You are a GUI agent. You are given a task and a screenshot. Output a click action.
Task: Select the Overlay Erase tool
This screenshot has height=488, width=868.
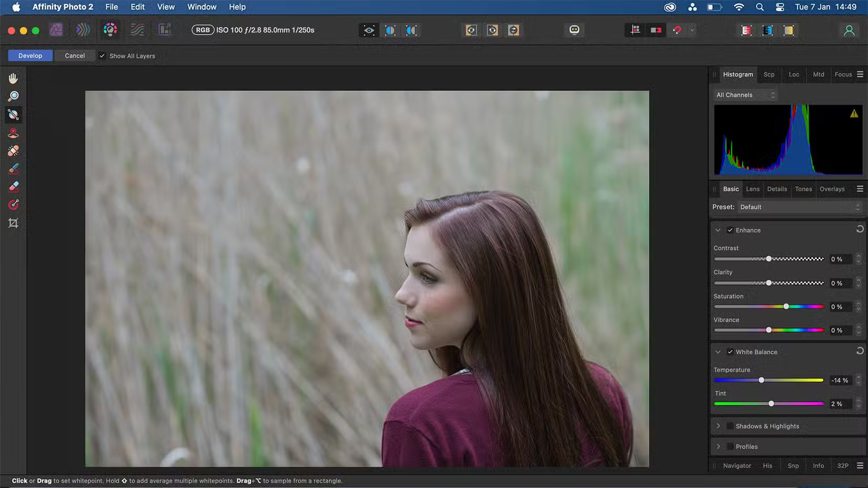pyautogui.click(x=14, y=186)
